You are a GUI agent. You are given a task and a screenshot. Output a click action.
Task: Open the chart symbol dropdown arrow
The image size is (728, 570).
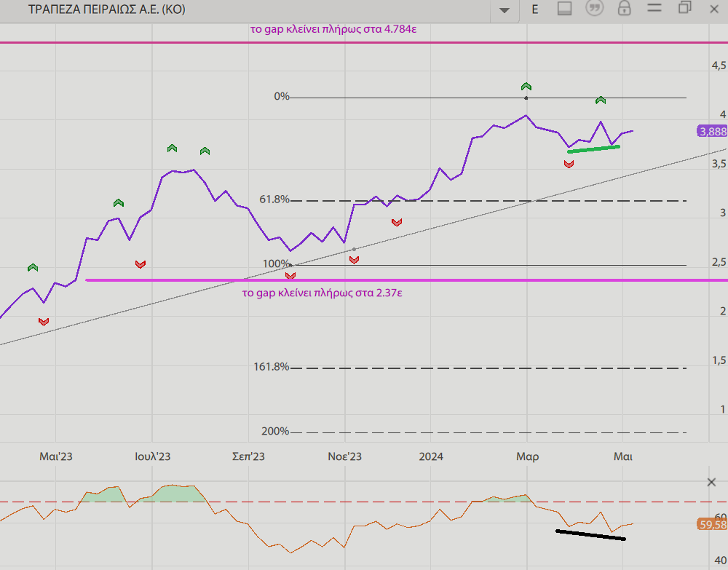(505, 9)
